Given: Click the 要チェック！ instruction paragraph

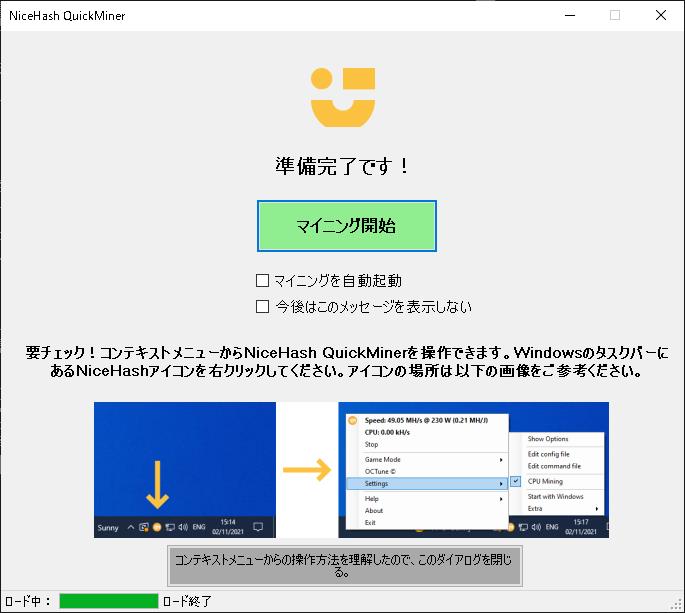Looking at the screenshot, I should [346, 362].
